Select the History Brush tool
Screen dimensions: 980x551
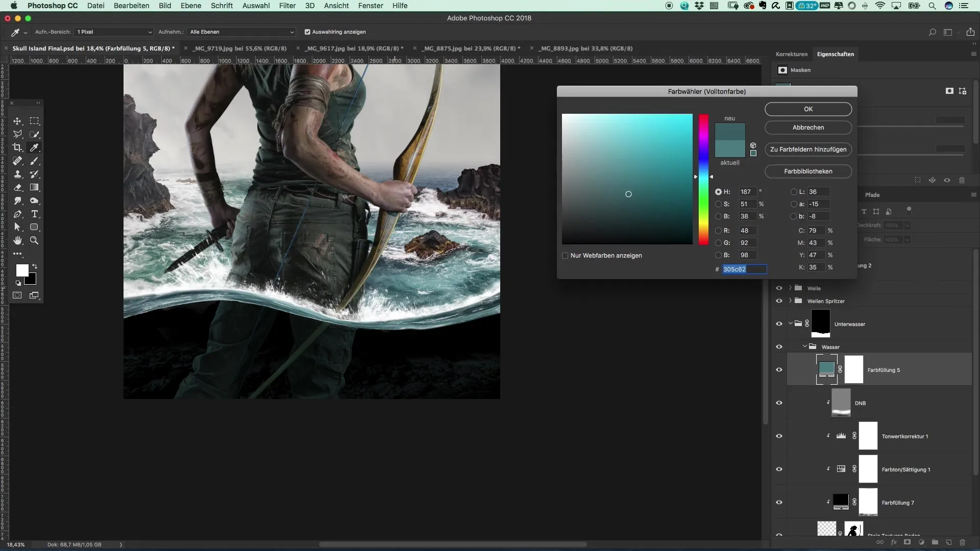pos(34,174)
